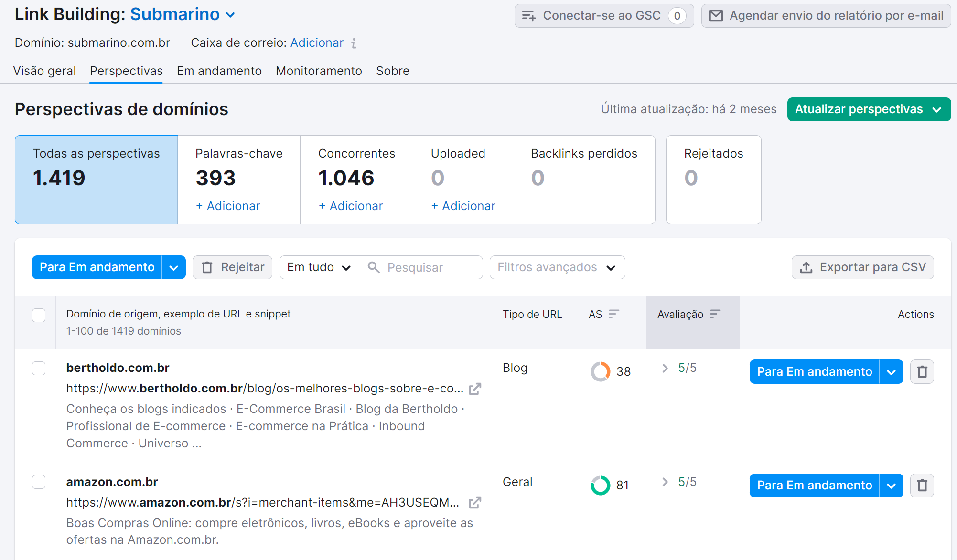Click the envelope icon for email report
The height and width of the screenshot is (560, 957).
pyautogui.click(x=716, y=16)
